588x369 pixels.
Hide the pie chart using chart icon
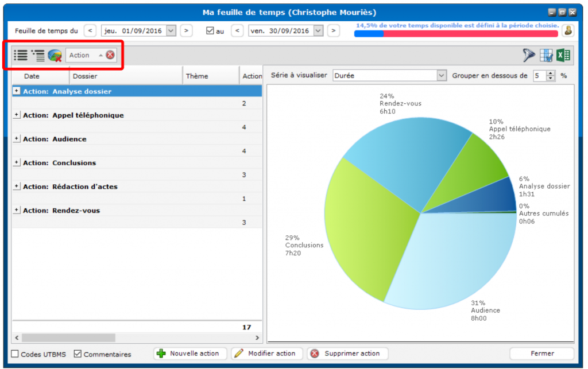pos(55,56)
